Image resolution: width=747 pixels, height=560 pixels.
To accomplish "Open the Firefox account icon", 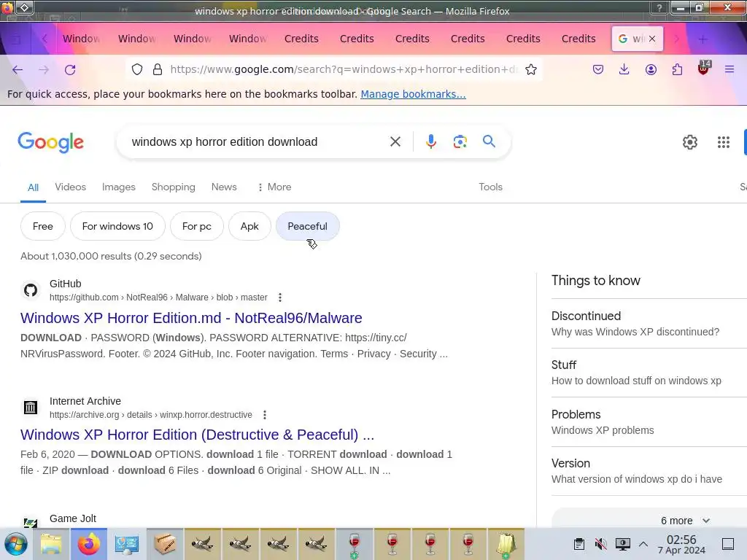I will [651, 69].
